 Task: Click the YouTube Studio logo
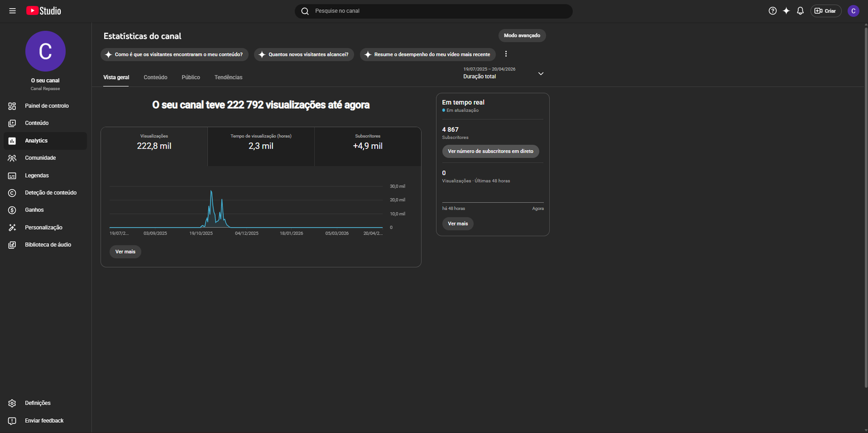tap(43, 11)
